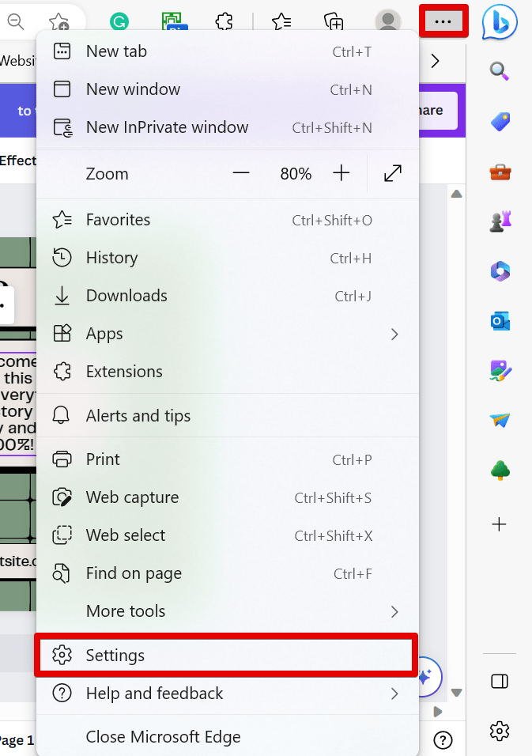
Task: Expand the More tools submenu
Action: pyautogui.click(x=394, y=611)
